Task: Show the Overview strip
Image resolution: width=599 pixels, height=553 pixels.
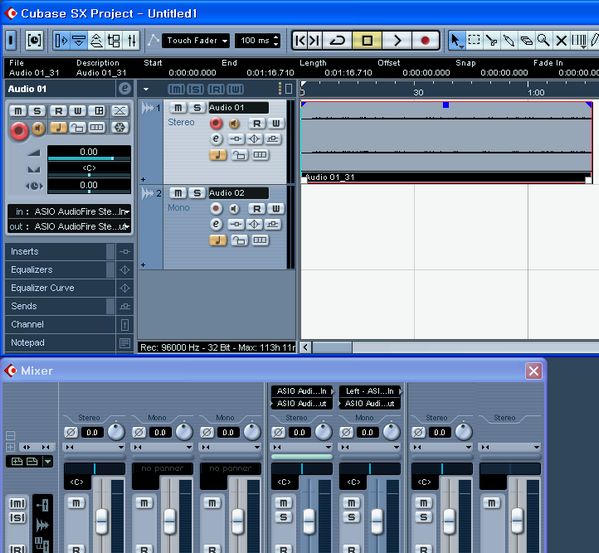Action: point(96,40)
